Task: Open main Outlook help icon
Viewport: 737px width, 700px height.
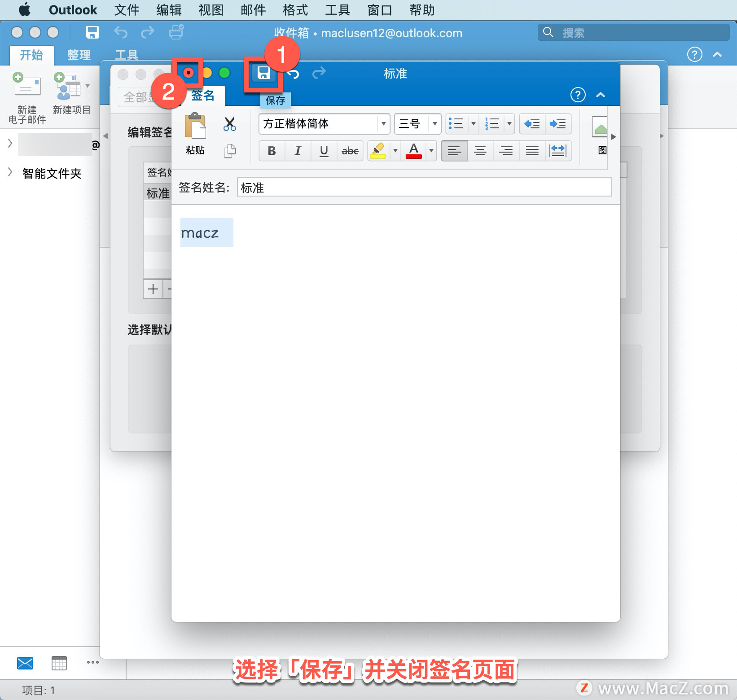Action: [694, 55]
